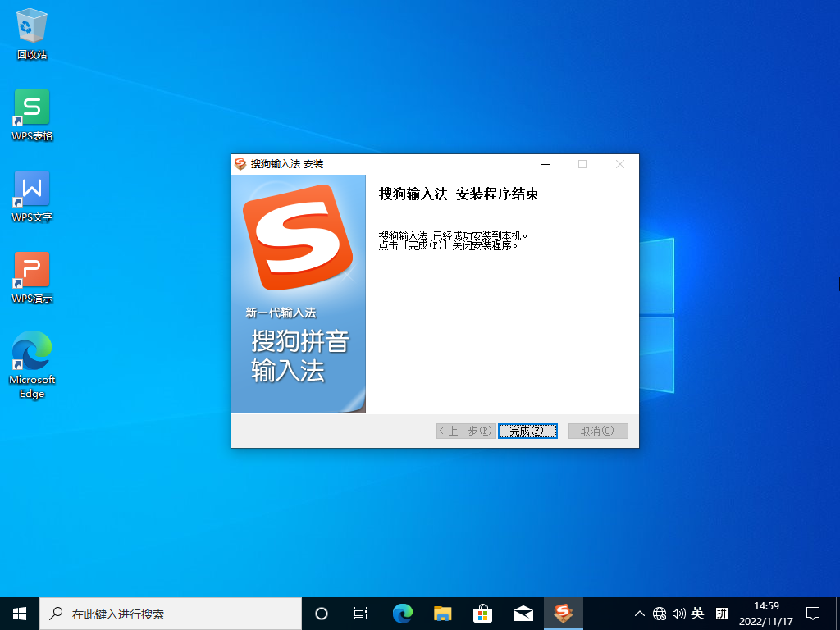
Task: Toggle the 英 input language indicator
Action: click(697, 614)
